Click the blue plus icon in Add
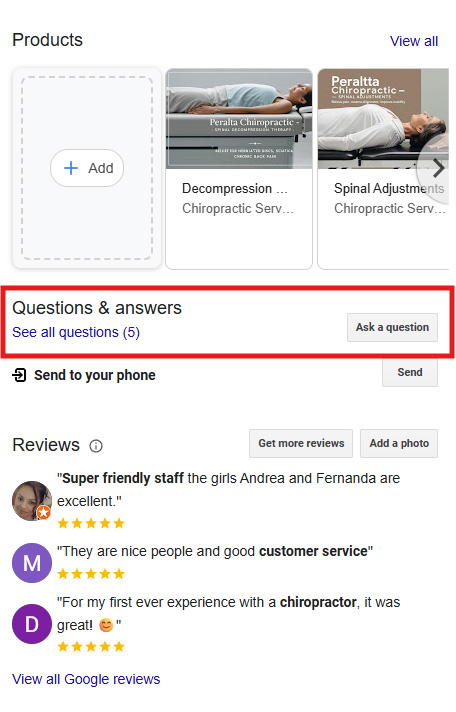 coord(71,168)
